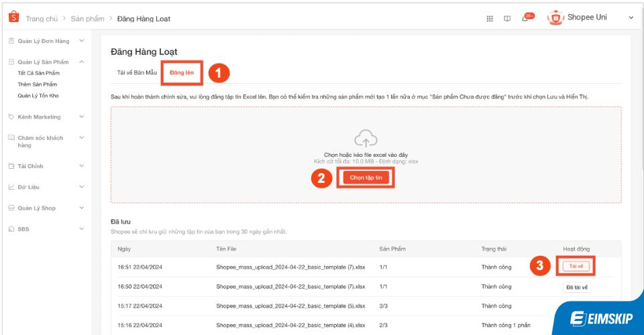
Task: Click the SBS sidebar icon
Action: [x=11, y=228]
